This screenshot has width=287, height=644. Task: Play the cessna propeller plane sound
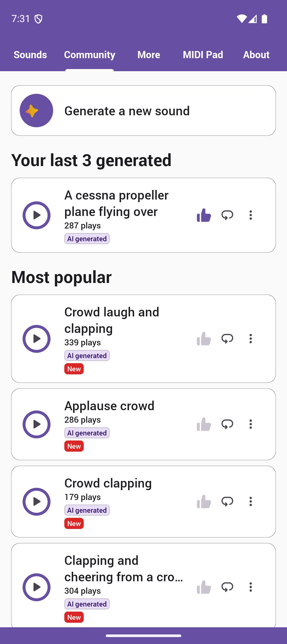click(36, 215)
